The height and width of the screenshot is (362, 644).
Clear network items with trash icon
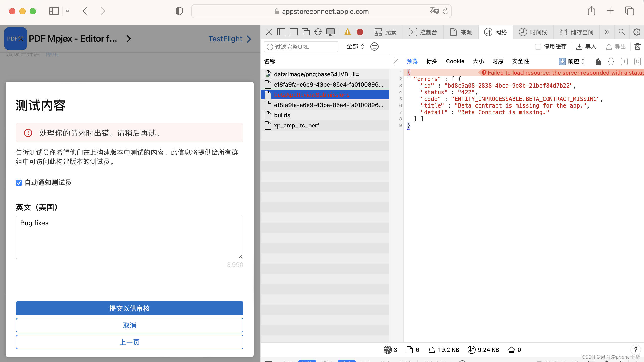[637, 47]
